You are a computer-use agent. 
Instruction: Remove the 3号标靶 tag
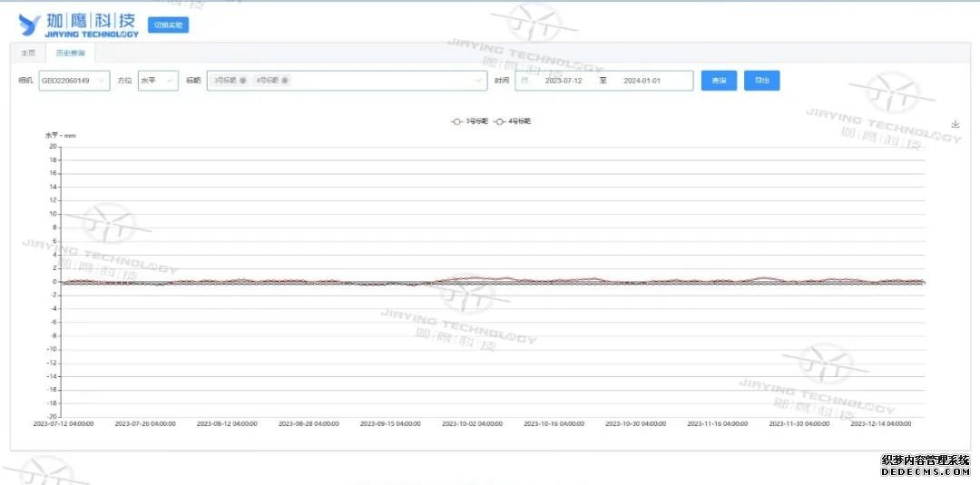pyautogui.click(x=242, y=81)
